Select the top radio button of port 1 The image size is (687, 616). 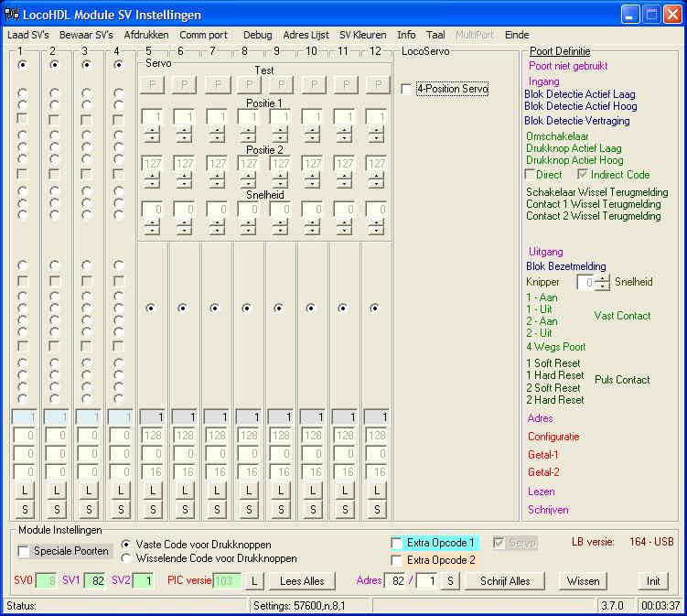22,65
